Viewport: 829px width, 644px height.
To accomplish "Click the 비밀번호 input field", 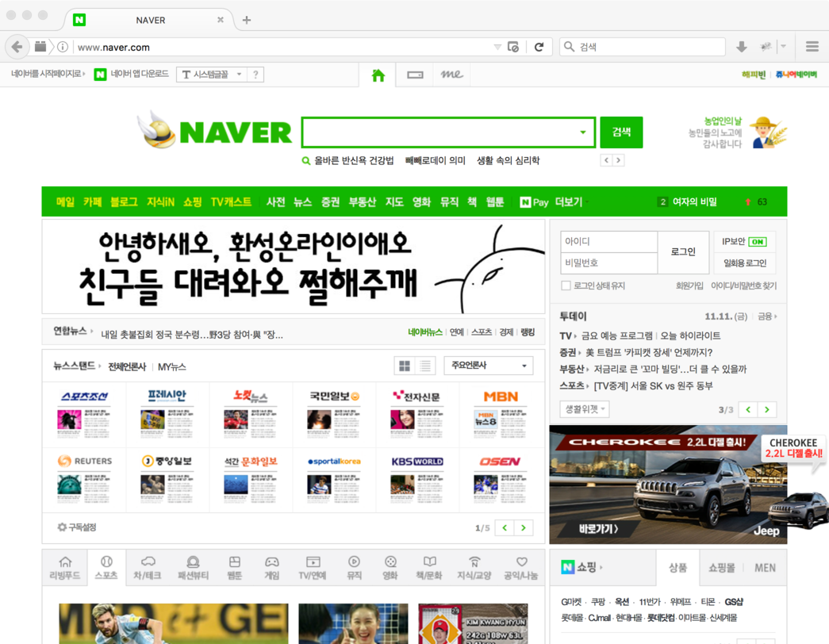I will pos(608,263).
